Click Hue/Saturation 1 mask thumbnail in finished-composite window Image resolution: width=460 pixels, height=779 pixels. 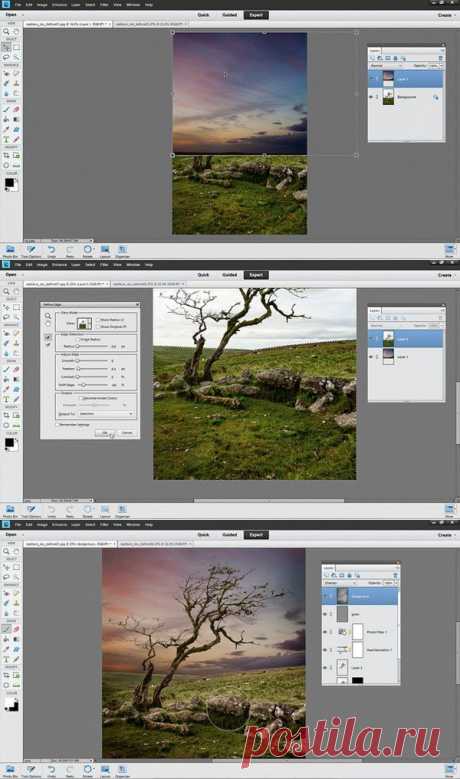click(x=358, y=650)
